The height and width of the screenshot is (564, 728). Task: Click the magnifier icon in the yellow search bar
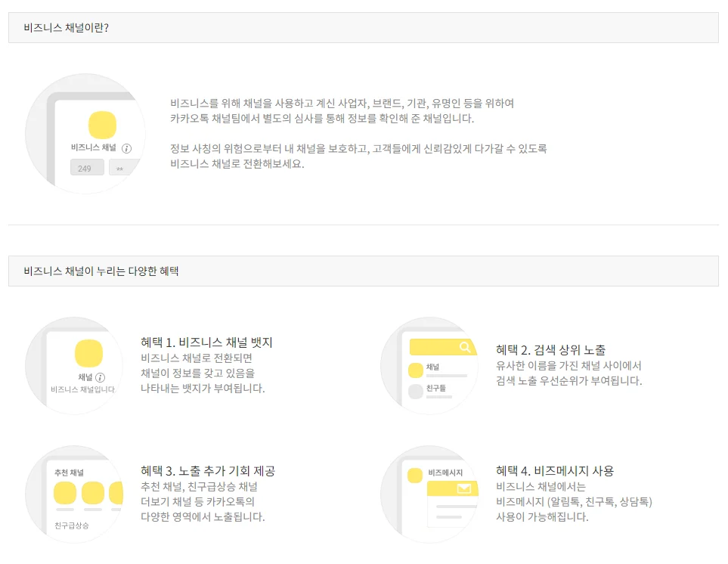(x=465, y=347)
